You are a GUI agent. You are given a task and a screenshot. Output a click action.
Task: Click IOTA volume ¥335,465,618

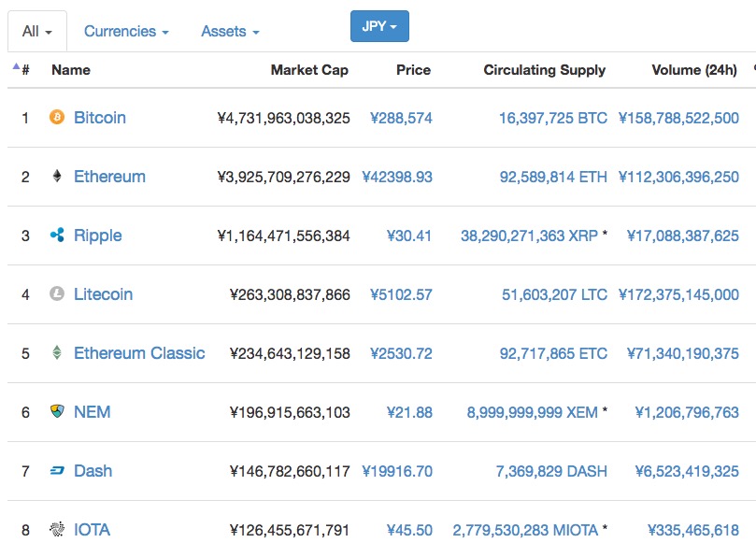pos(692,530)
